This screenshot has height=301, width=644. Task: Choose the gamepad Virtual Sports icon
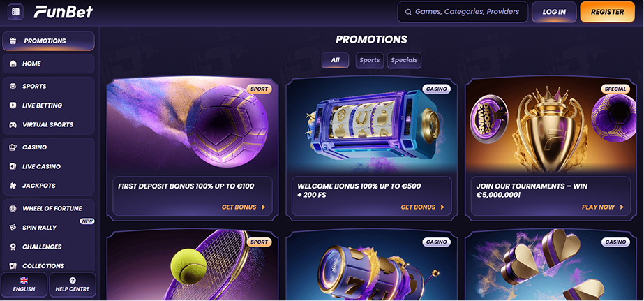[x=13, y=124]
